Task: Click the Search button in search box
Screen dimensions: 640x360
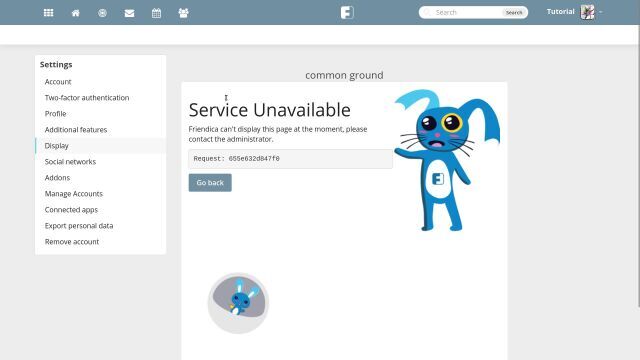Action: click(x=514, y=13)
